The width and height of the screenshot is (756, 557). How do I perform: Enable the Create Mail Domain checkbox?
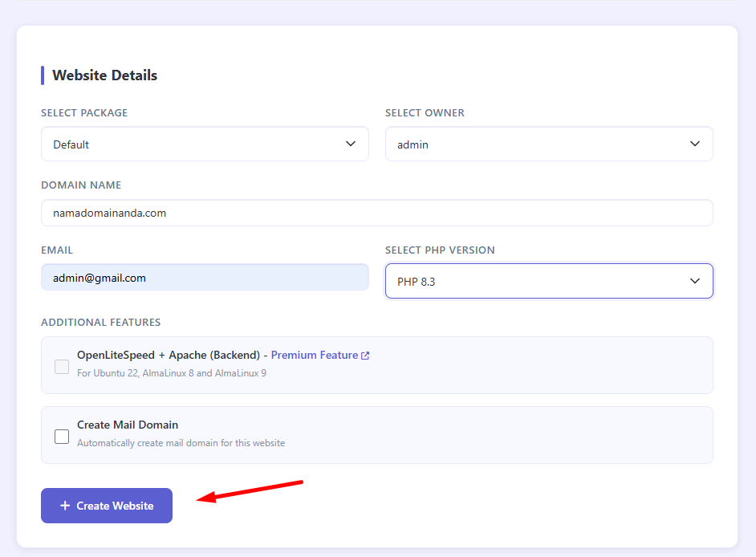coord(62,437)
